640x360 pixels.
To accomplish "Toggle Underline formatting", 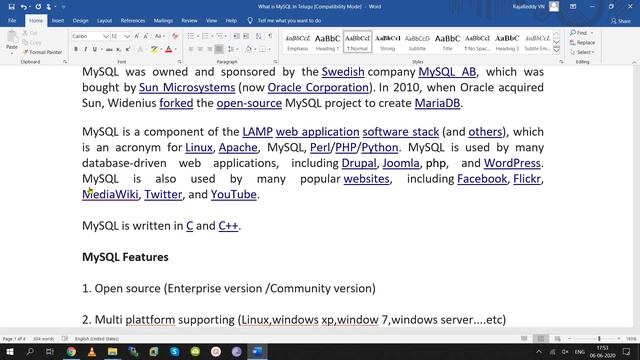I will pyautogui.click(x=95, y=49).
